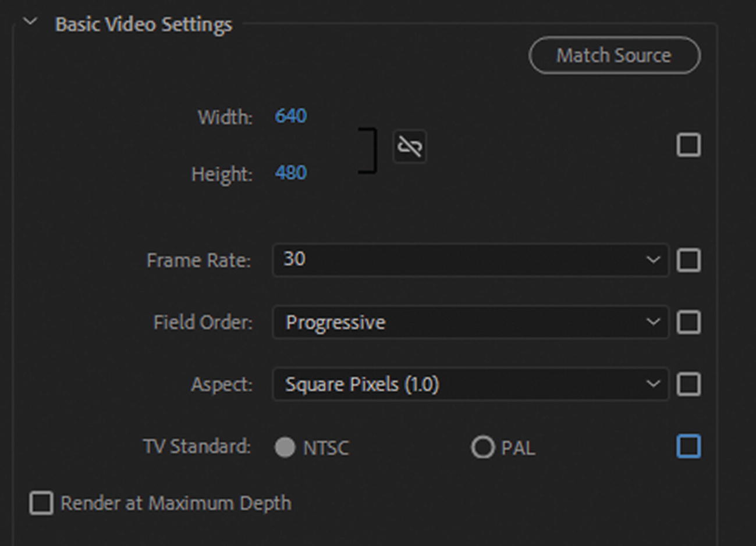Click the Width value 640
The image size is (756, 546).
pyautogui.click(x=290, y=116)
